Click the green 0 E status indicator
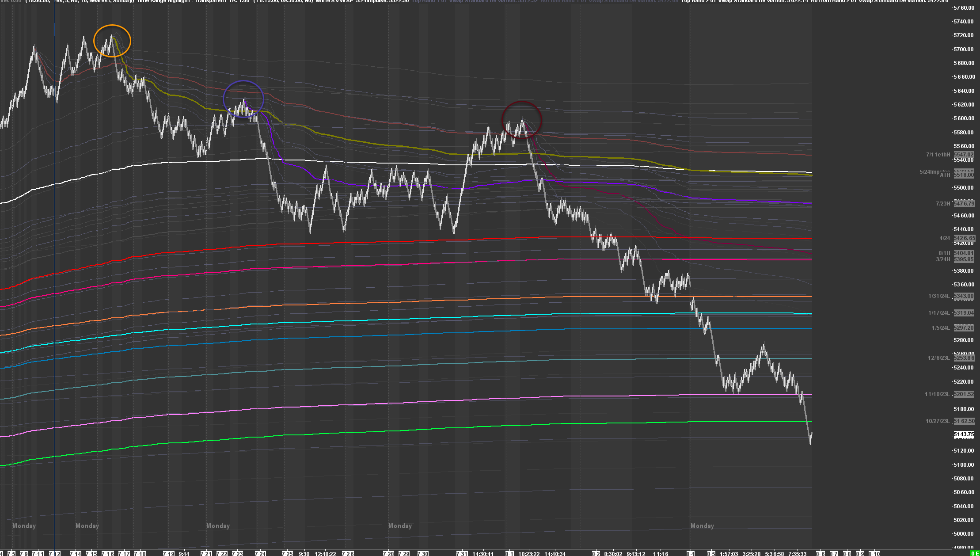This screenshot has width=980, height=556. (975, 553)
